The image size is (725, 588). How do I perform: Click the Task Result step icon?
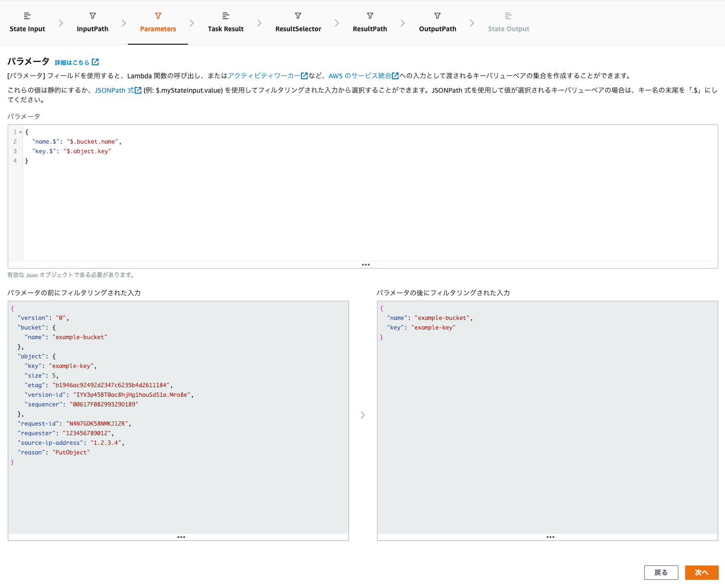(225, 15)
